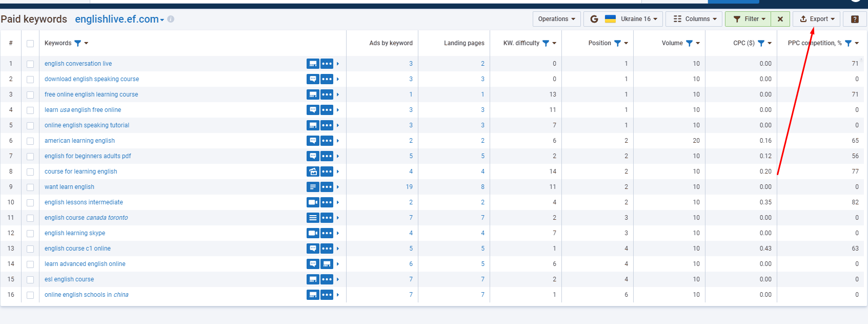Click video icon for english learning skype
The image size is (868, 324).
pos(313,233)
